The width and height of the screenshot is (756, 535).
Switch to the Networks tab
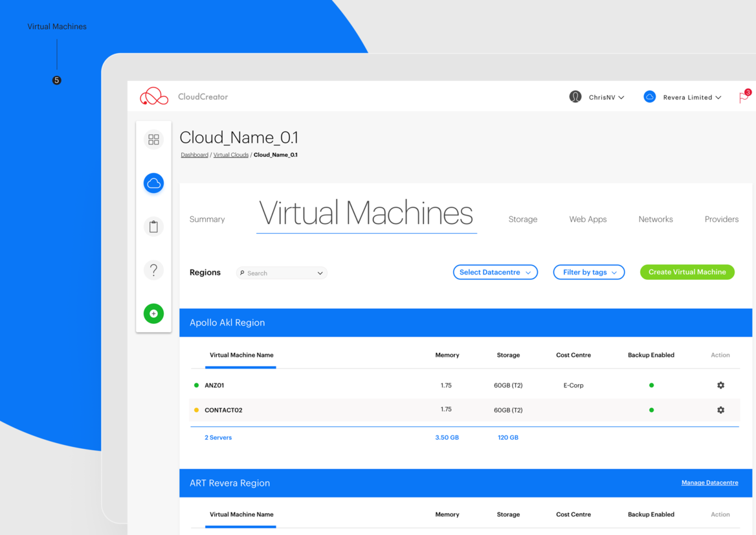[x=655, y=220]
